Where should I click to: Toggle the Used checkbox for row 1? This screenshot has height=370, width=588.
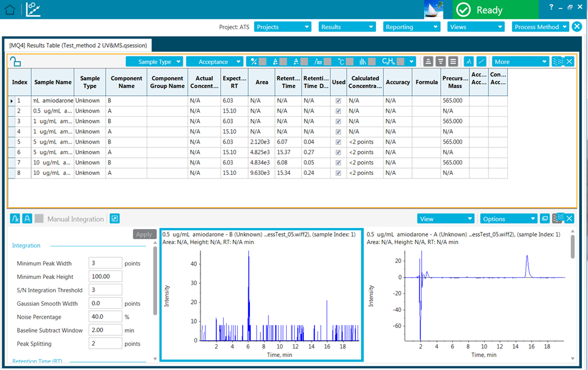pyautogui.click(x=338, y=100)
